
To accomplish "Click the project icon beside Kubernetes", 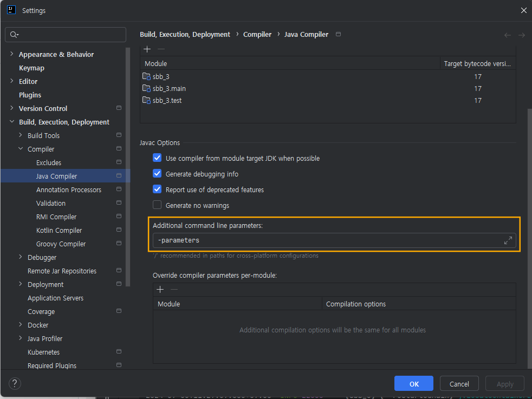I will tap(119, 351).
